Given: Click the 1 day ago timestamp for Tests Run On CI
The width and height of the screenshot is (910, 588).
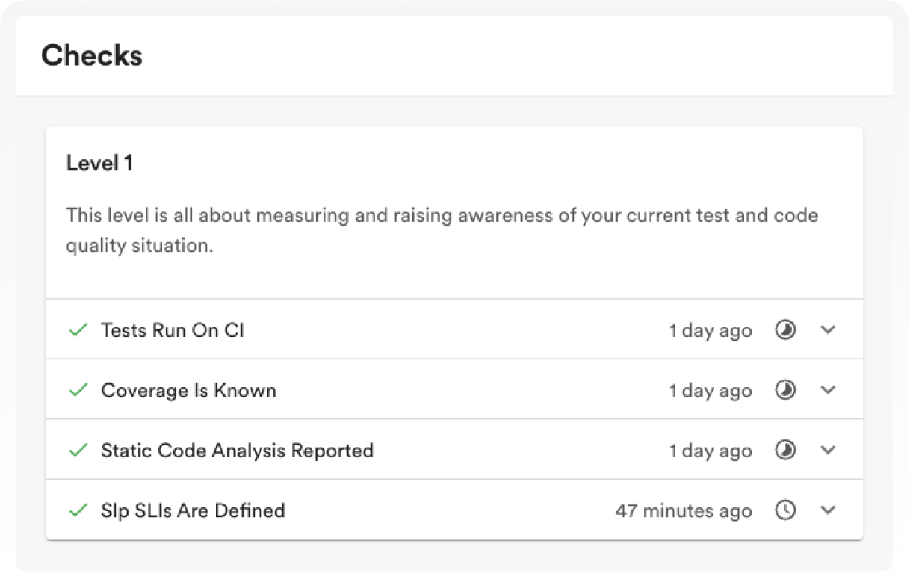Looking at the screenshot, I should coord(711,331).
